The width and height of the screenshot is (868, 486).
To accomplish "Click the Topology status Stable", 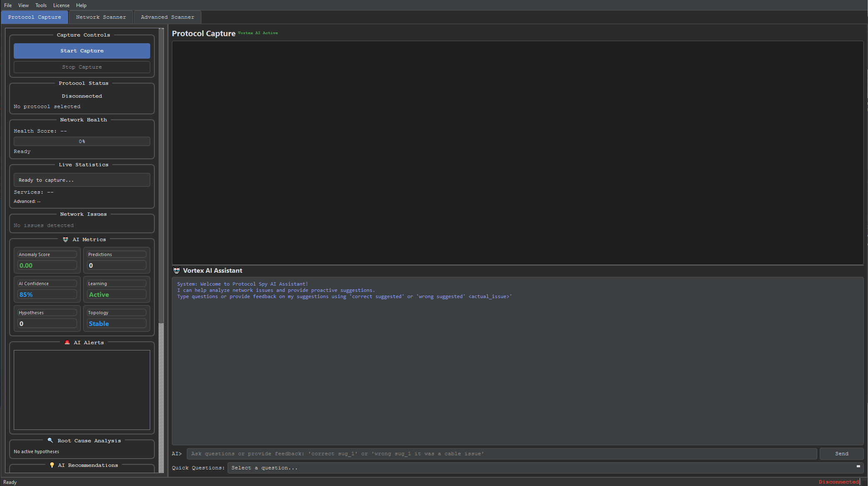I will (117, 323).
